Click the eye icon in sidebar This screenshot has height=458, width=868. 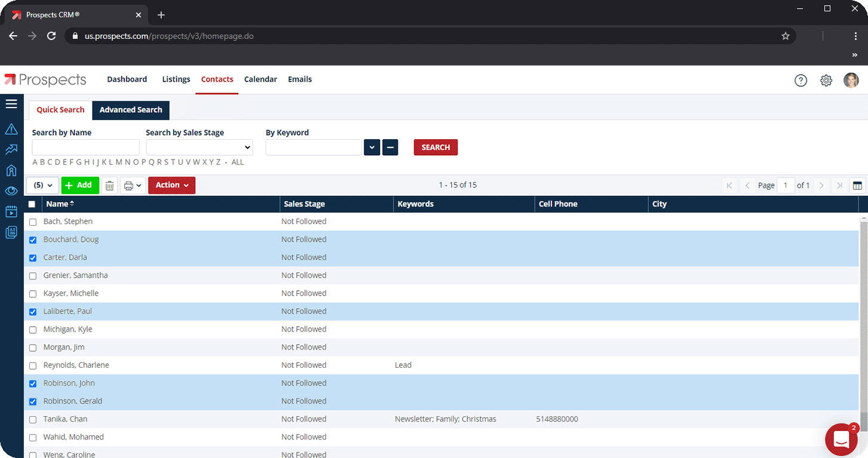[x=11, y=191]
